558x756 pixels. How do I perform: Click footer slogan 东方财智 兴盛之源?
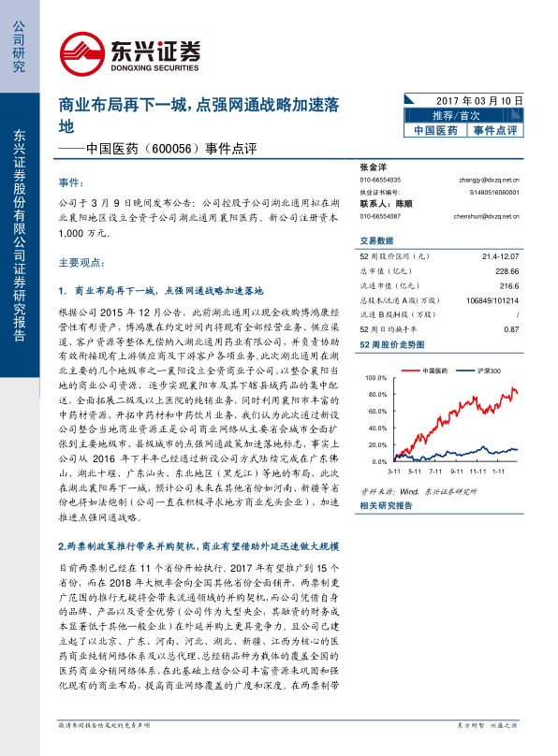click(487, 725)
